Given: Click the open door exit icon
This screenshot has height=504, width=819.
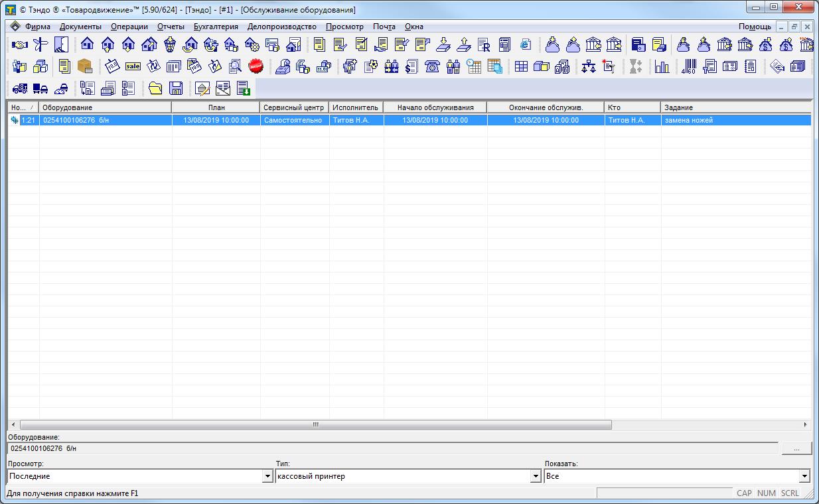Looking at the screenshot, I should click(x=61, y=45).
